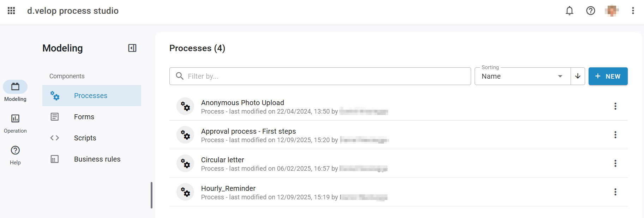Collapse the Modeling side panel
644x218 pixels.
pyautogui.click(x=132, y=48)
